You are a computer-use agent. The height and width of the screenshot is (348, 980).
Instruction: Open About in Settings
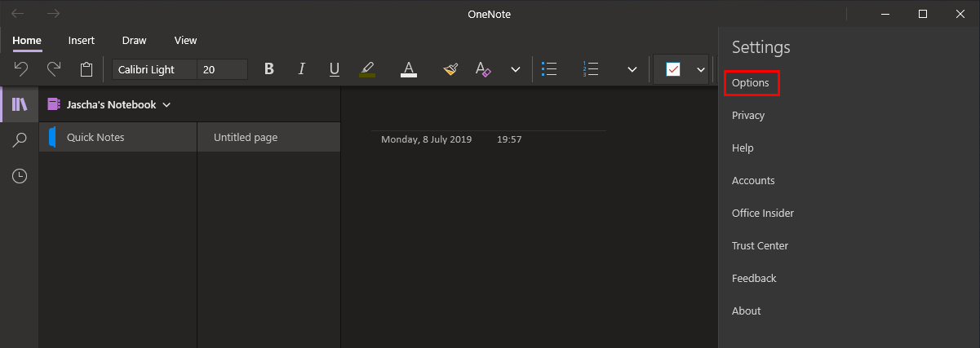(x=746, y=311)
